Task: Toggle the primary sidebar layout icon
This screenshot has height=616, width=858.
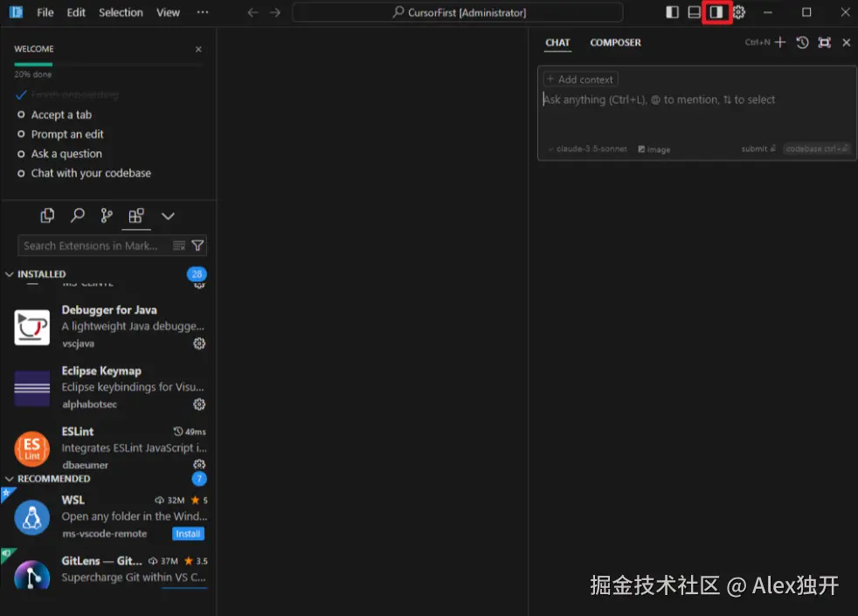Action: tap(672, 12)
